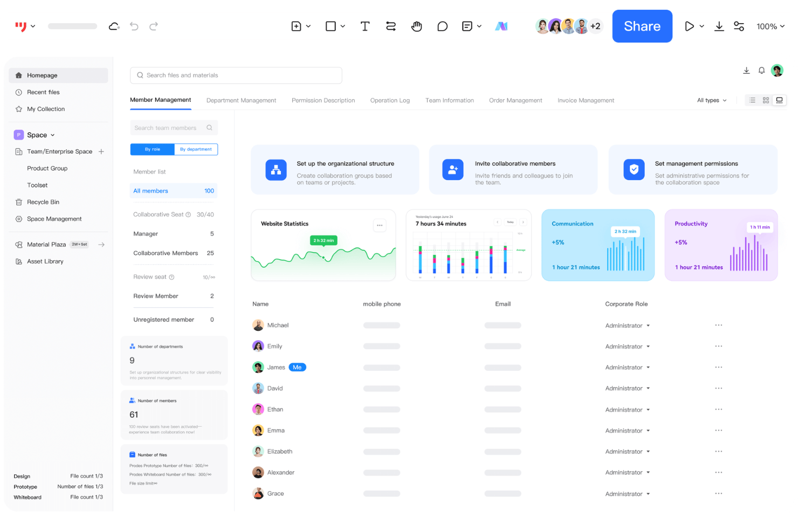798x532 pixels.
Task: Add a new Team/Enterprise Space
Action: (101, 151)
